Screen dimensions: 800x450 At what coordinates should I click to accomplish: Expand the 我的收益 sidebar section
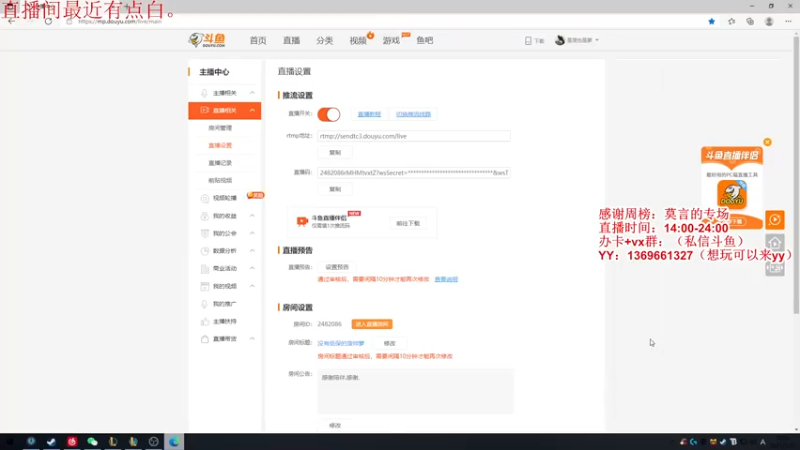pos(252,216)
